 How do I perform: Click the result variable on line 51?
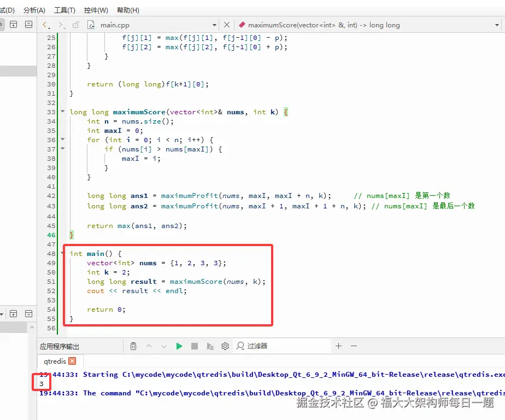(144, 282)
